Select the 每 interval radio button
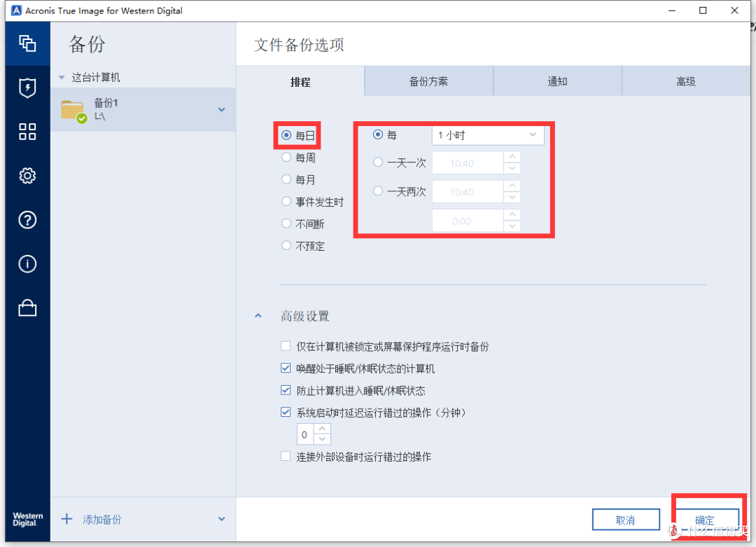756x547 pixels. (378, 134)
